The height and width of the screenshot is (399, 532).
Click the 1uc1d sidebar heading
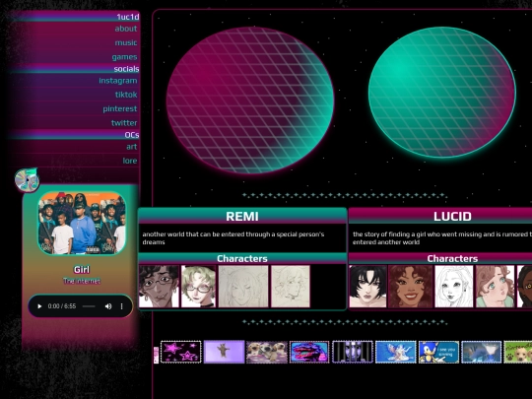pyautogui.click(x=128, y=17)
